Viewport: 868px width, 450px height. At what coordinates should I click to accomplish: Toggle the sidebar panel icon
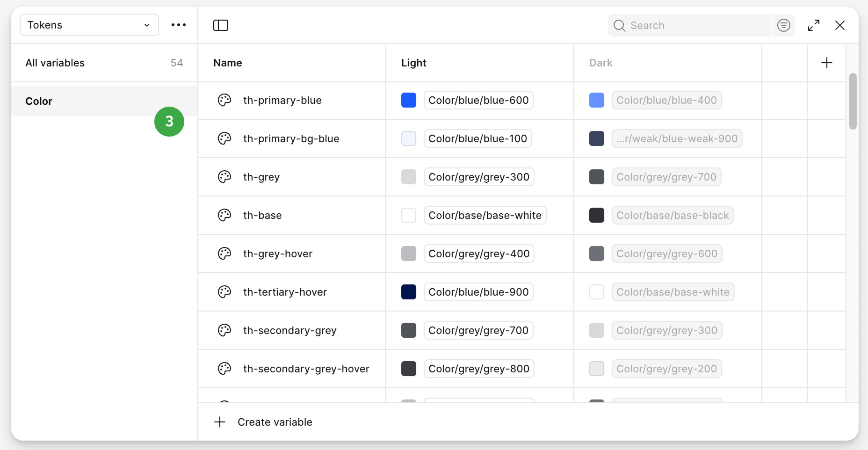(220, 25)
